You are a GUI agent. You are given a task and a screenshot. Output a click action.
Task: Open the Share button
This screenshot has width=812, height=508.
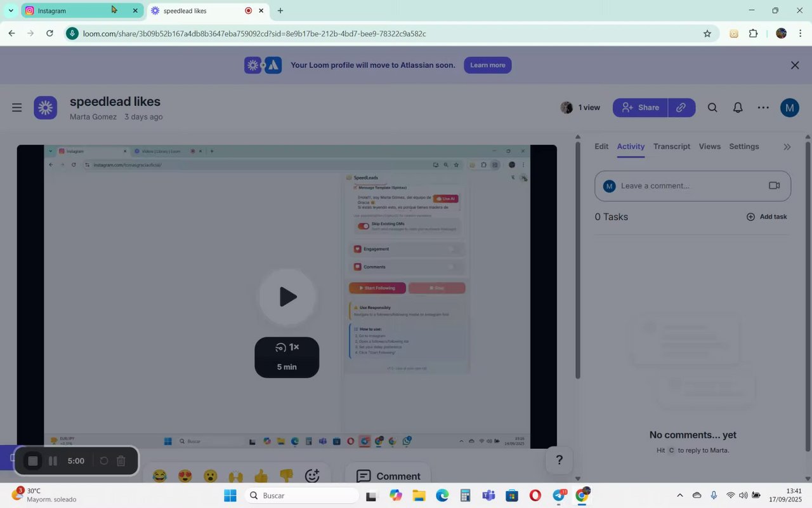click(639, 107)
